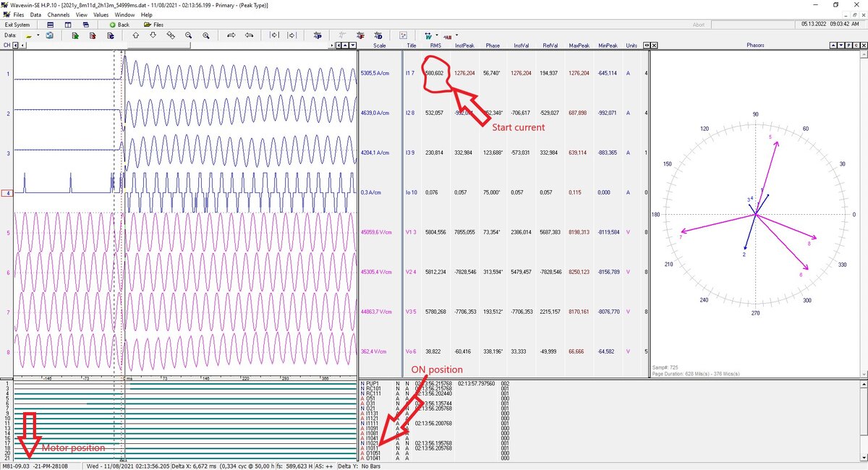This screenshot has width=868, height=470.
Task: Click the red-arrow document icon
Action: [x=93, y=35]
